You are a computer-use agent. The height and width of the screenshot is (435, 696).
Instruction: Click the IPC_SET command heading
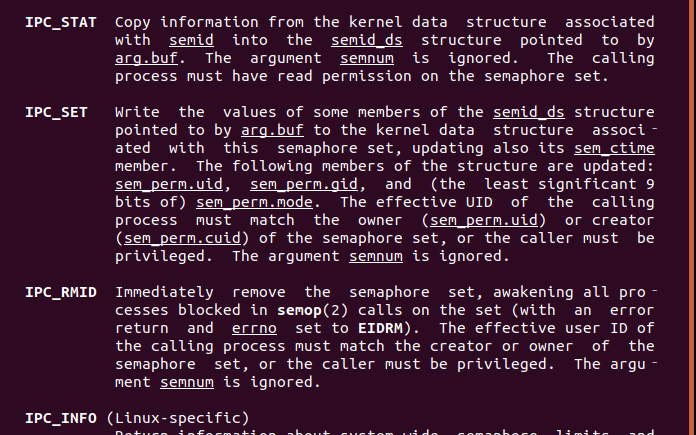[56, 112]
